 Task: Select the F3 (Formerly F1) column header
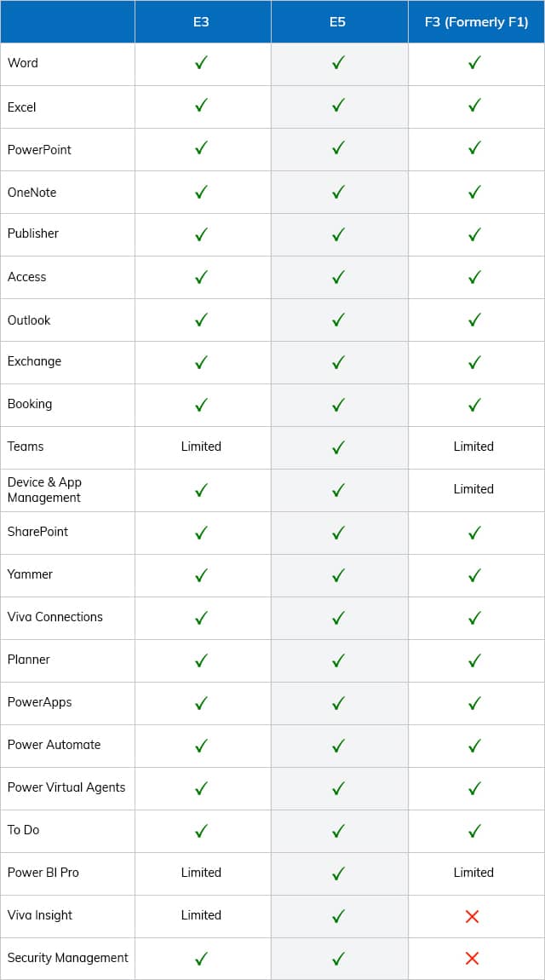[x=476, y=22]
